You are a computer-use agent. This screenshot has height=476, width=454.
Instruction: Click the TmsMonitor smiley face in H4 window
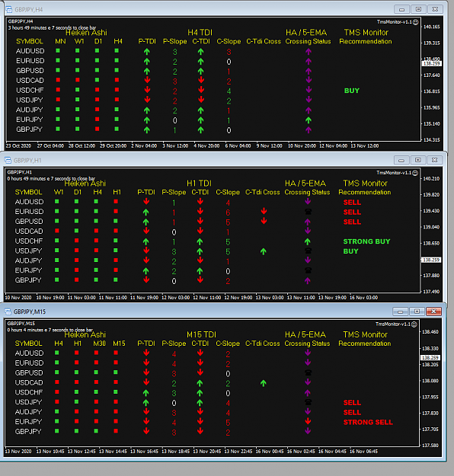(x=415, y=22)
